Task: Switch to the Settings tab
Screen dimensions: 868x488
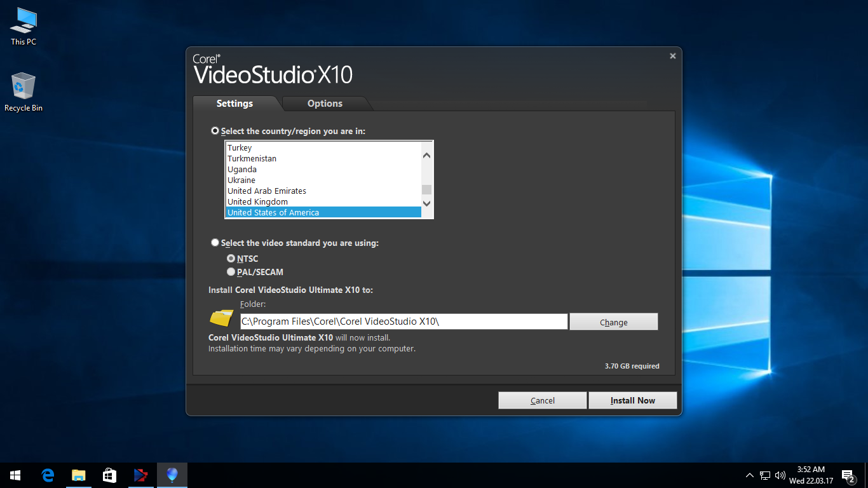Action: 234,104
